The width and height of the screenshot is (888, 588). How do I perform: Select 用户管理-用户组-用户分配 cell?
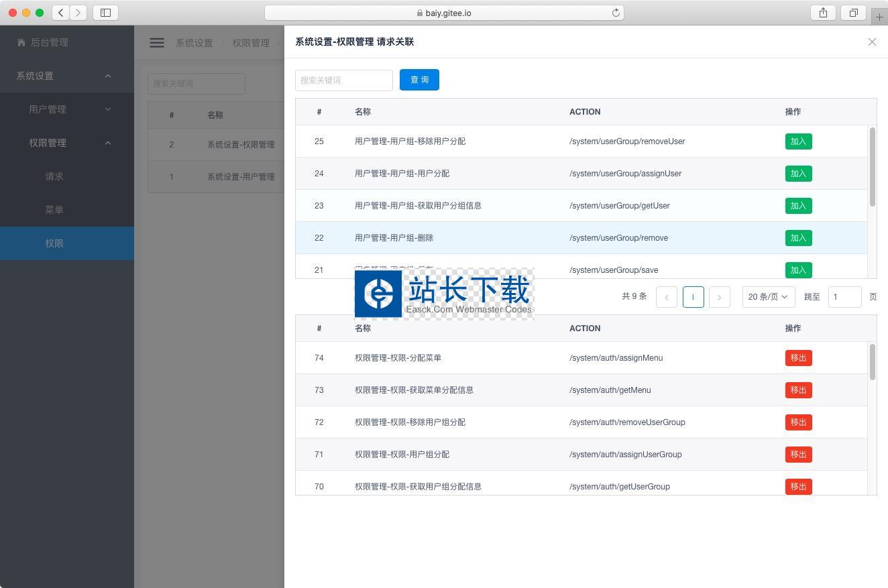(x=402, y=174)
